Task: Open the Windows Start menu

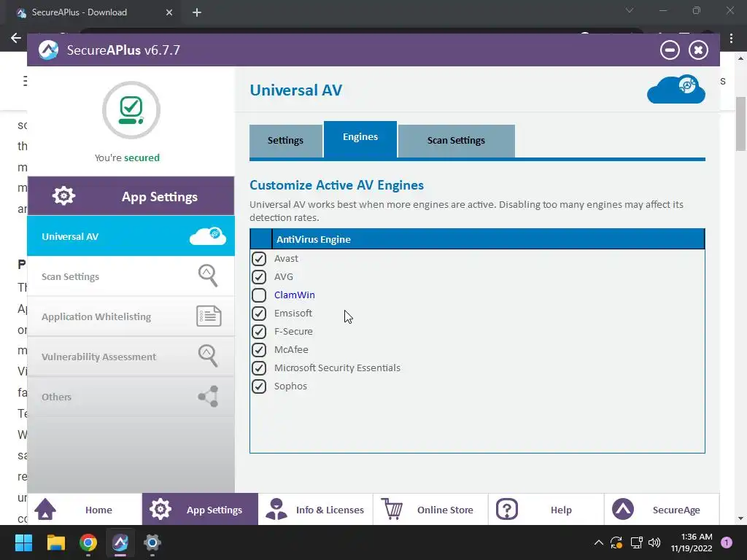Action: [x=23, y=542]
